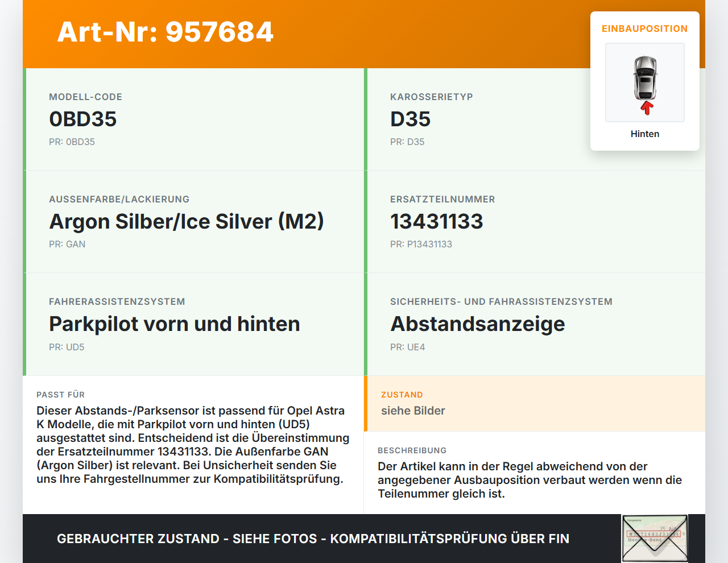Viewport: 728px width, 563px height.
Task: Select the Einbauposition panel header
Action: pyautogui.click(x=644, y=28)
